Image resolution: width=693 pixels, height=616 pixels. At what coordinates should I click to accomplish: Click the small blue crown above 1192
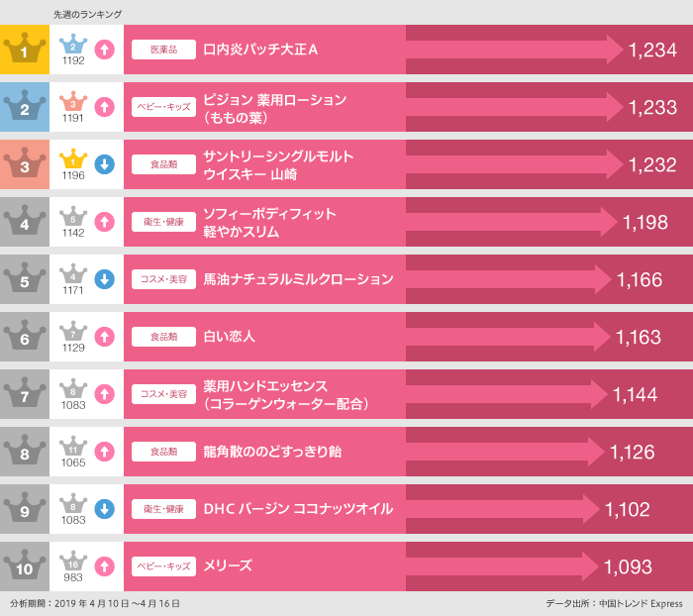73,44
